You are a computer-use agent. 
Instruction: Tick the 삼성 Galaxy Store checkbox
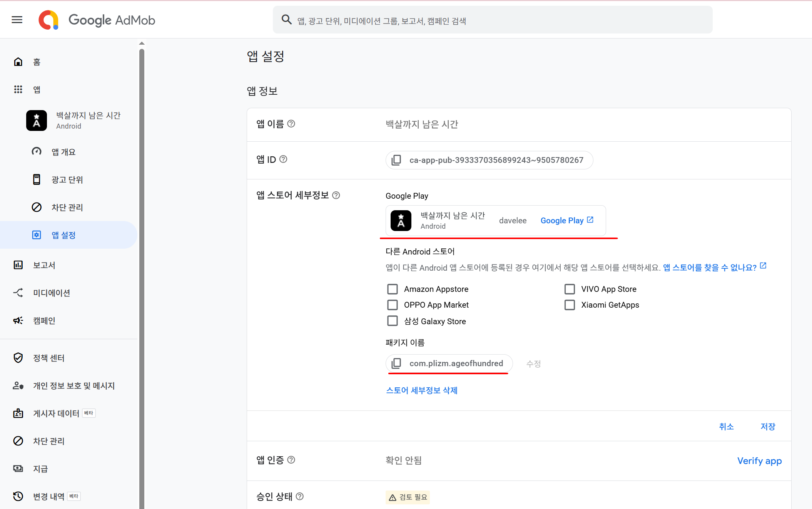coord(392,321)
